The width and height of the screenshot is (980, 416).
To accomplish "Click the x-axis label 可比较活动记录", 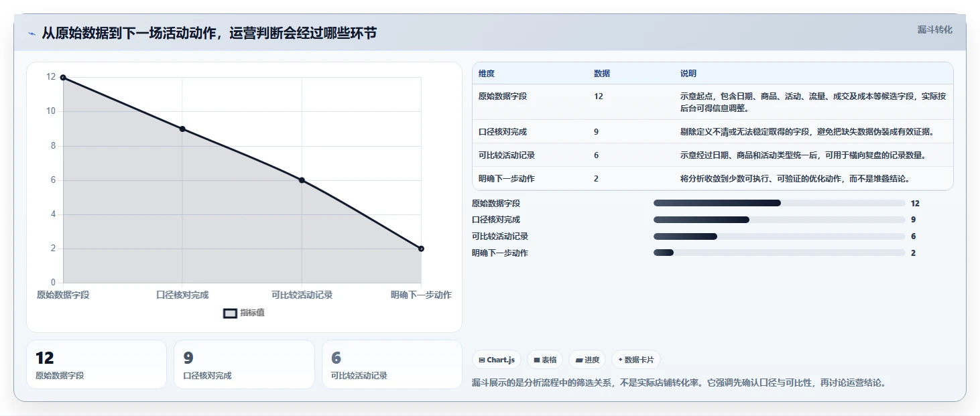I will pyautogui.click(x=302, y=295).
